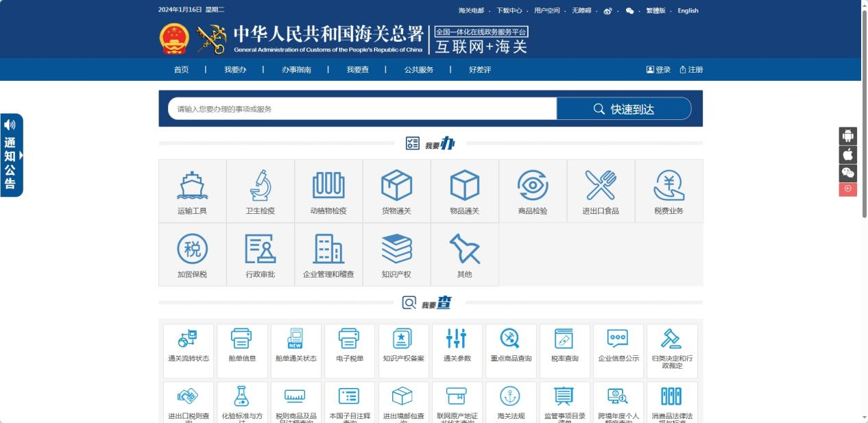Open the WeChat icon in top bar
868x423 pixels.
tap(630, 11)
